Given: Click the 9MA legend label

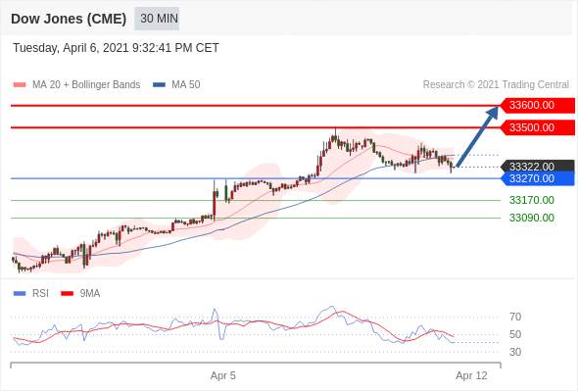Looking at the screenshot, I should 90,294.
